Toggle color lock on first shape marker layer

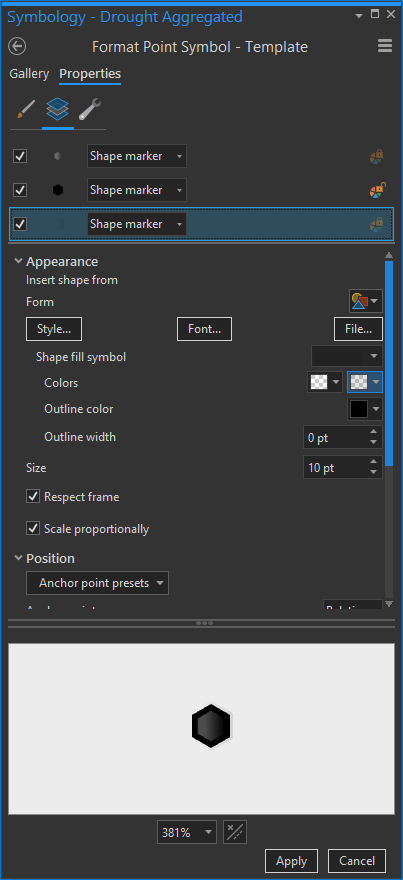click(377, 157)
